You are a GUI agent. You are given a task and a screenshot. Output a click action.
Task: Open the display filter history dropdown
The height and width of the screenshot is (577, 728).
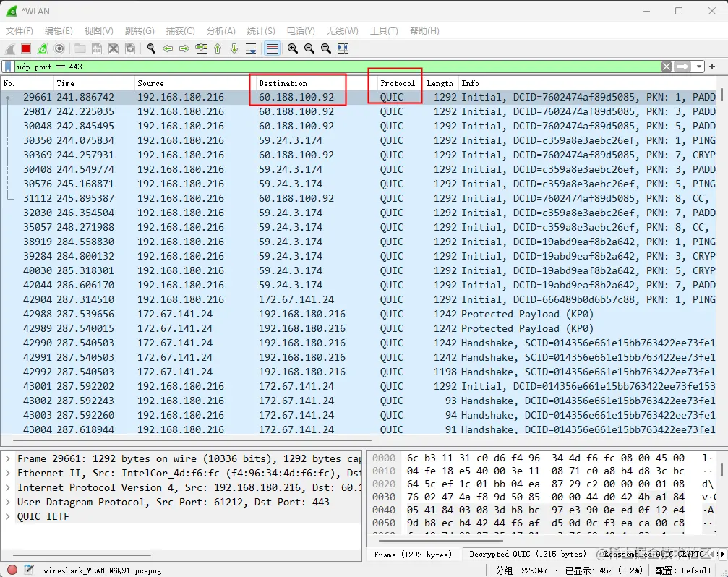pyautogui.click(x=699, y=67)
